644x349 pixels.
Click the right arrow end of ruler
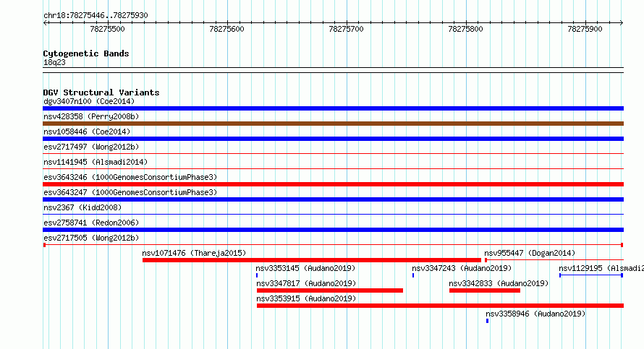tap(622, 23)
